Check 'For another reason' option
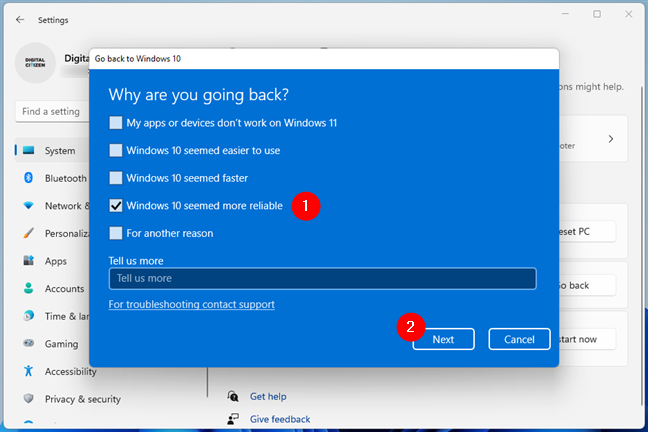Screen dimensions: 648x432 [116, 233]
